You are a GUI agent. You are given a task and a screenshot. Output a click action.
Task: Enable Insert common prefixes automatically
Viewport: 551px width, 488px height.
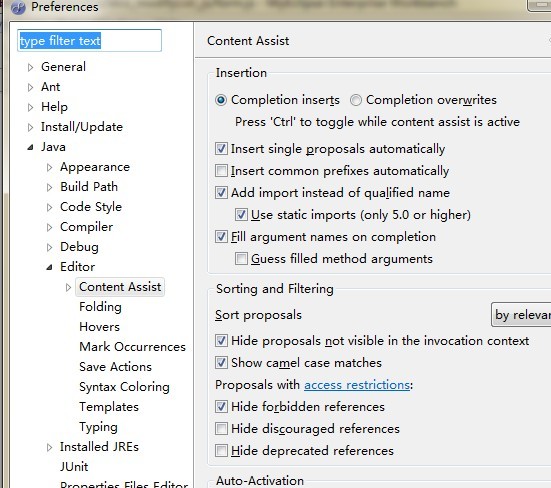pyautogui.click(x=221, y=171)
